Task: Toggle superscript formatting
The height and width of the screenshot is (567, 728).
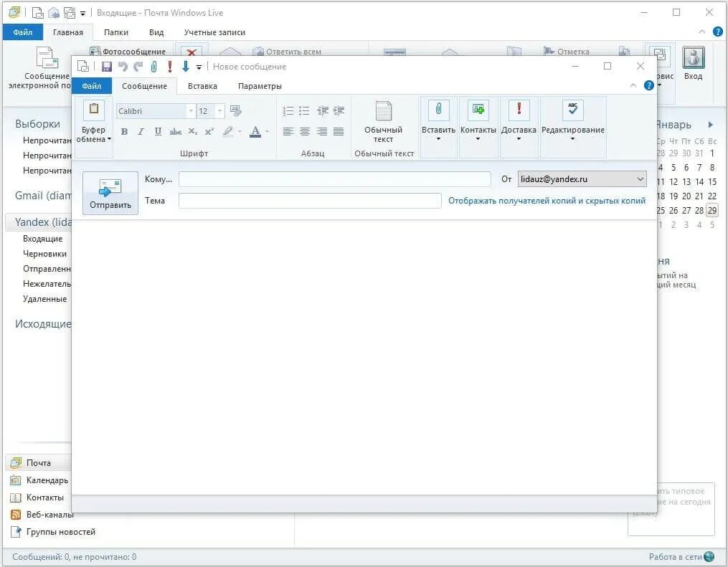Action: (x=209, y=132)
